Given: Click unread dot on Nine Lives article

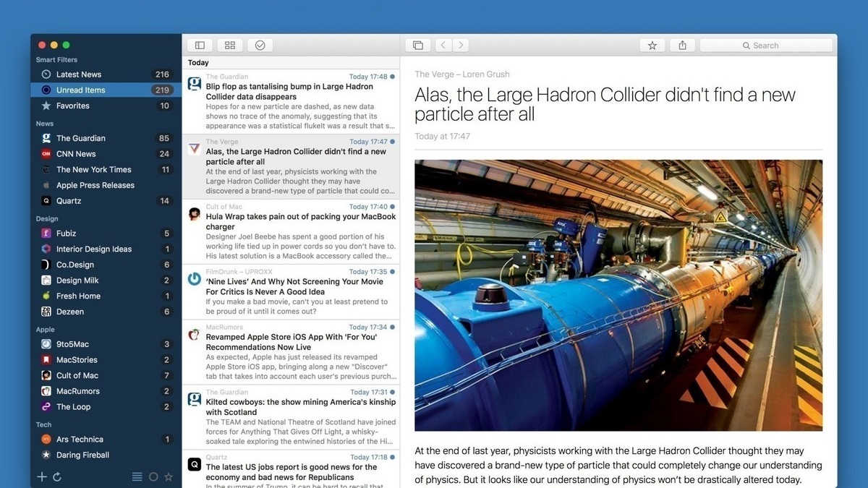Looking at the screenshot, I should click(x=393, y=272).
